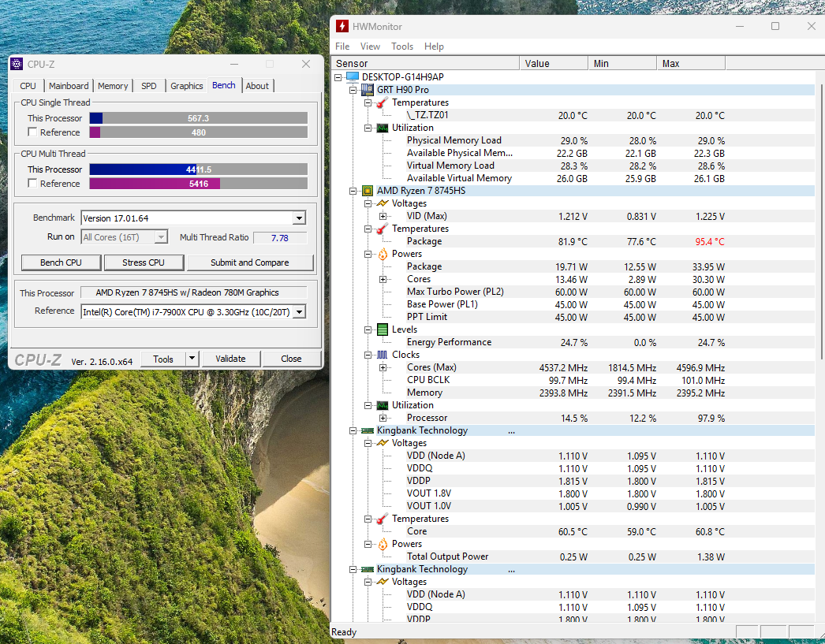Click the CPU-Z title bar icon

tap(17, 64)
